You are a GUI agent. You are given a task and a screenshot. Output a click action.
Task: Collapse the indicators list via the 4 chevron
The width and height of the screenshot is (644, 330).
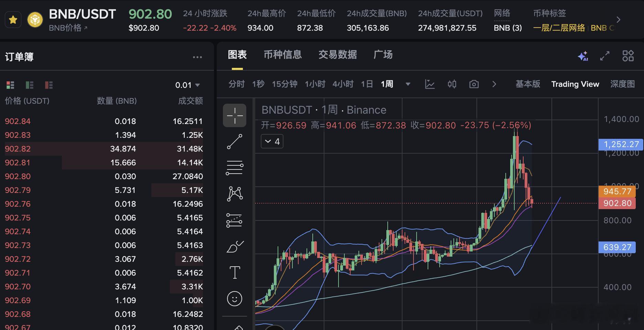[x=272, y=141]
